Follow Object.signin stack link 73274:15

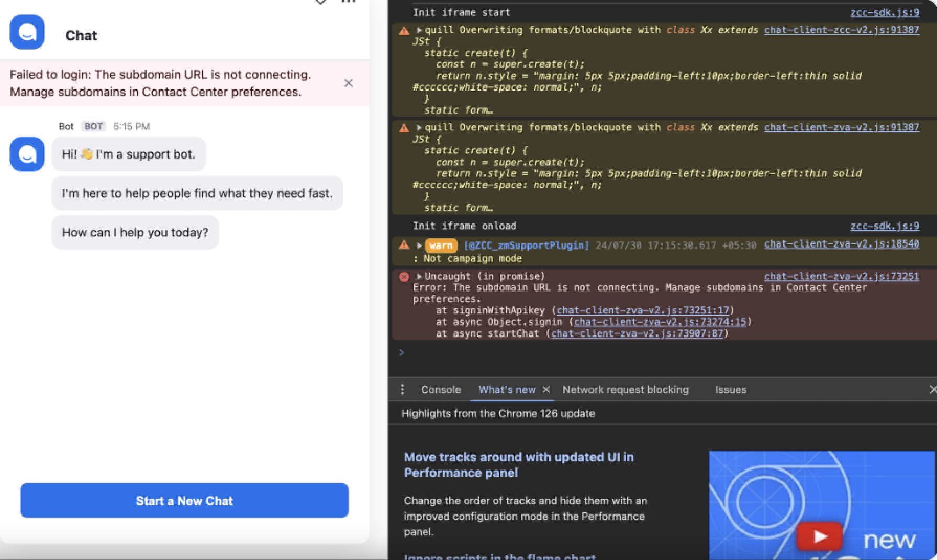pos(660,322)
